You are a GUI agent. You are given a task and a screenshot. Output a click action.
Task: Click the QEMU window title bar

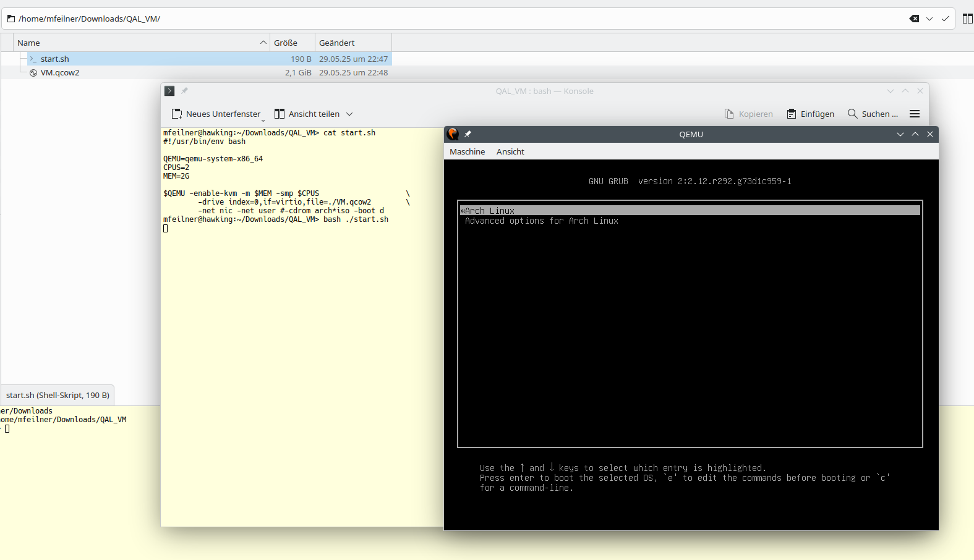coord(691,134)
